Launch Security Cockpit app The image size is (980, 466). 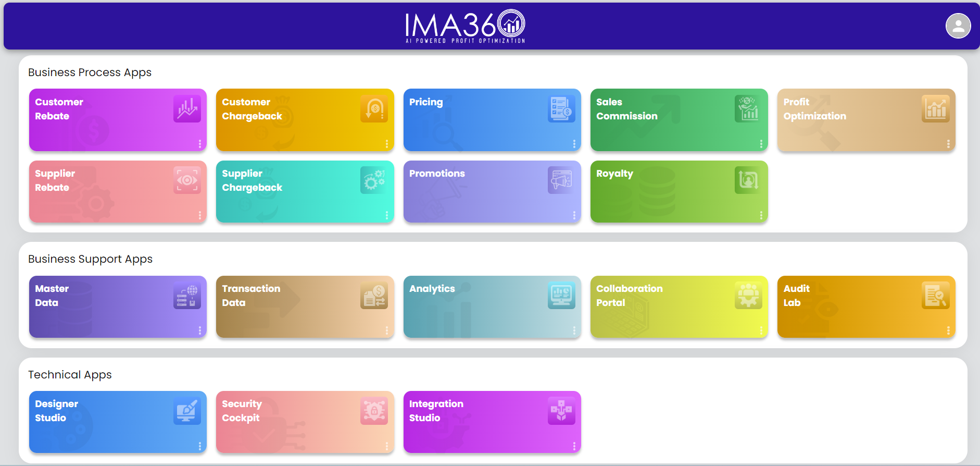(x=305, y=422)
